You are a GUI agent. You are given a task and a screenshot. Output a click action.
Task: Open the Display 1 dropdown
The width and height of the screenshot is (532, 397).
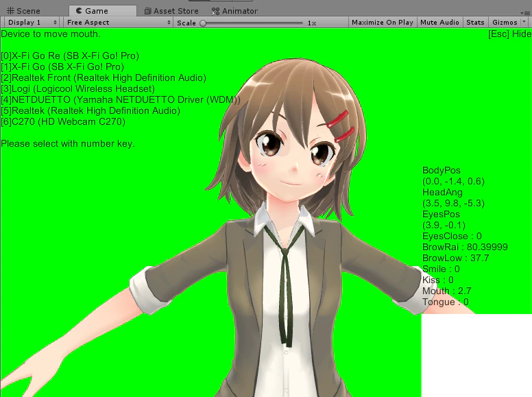point(32,23)
